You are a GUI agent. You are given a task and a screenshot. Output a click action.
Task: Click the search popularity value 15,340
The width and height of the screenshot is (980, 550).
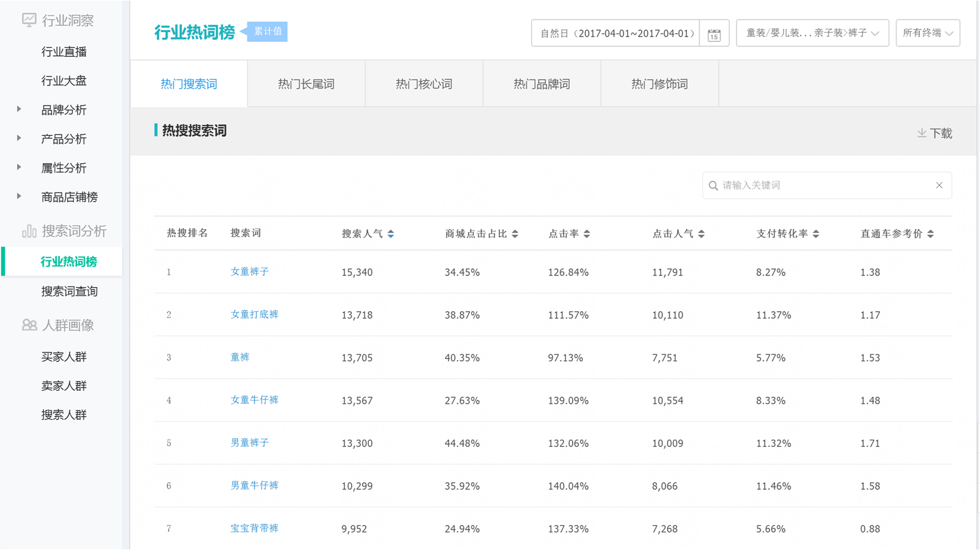(357, 272)
